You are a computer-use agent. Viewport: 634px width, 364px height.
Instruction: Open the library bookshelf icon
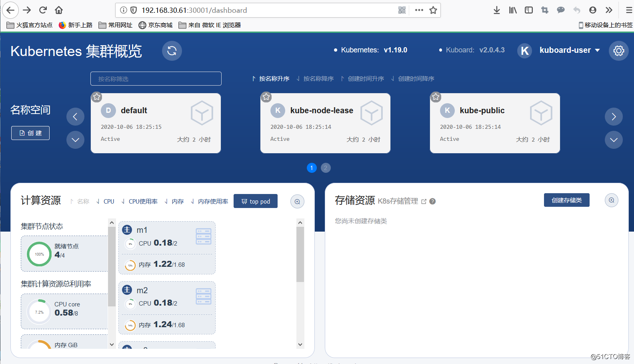click(x=513, y=10)
